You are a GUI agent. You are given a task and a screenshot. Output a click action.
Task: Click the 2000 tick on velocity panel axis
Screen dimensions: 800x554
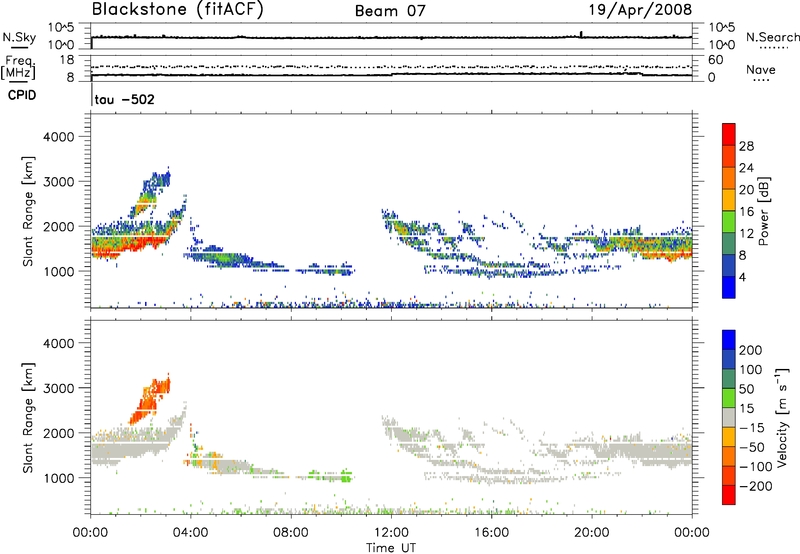pos(58,433)
